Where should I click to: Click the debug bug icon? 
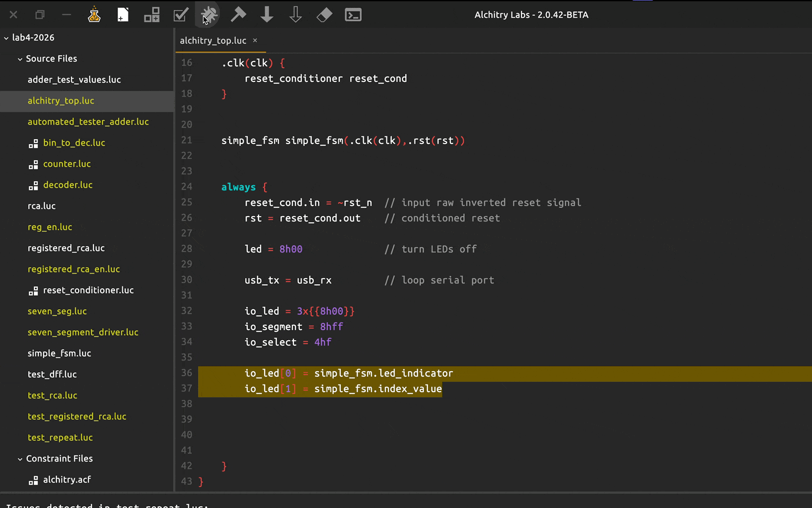(209, 15)
